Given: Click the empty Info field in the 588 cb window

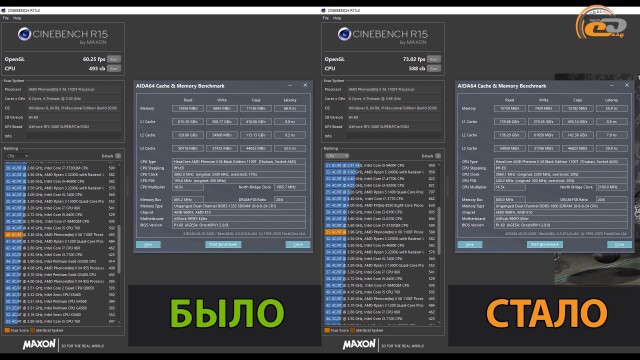Looking at the screenshot, I should pos(394,136).
